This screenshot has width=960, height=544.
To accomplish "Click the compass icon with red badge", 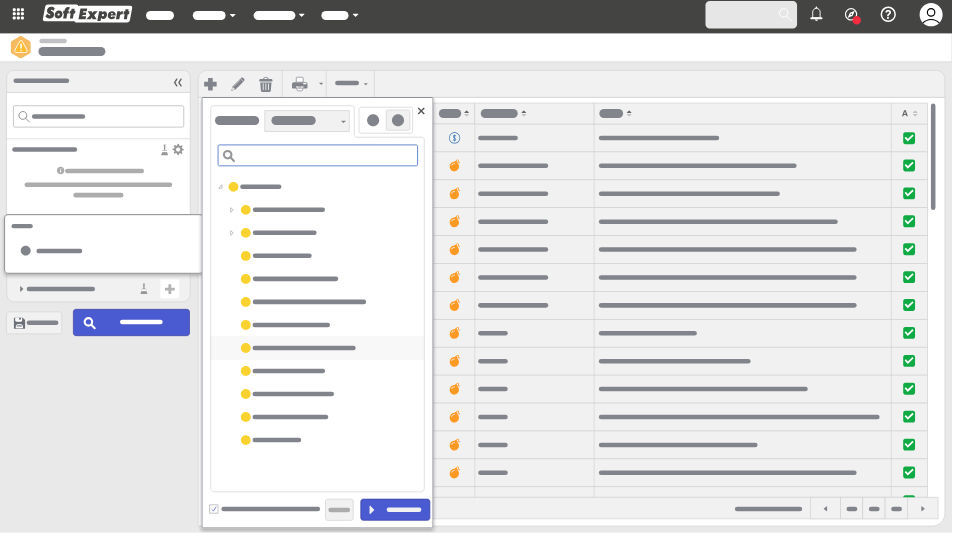I will 851,15.
